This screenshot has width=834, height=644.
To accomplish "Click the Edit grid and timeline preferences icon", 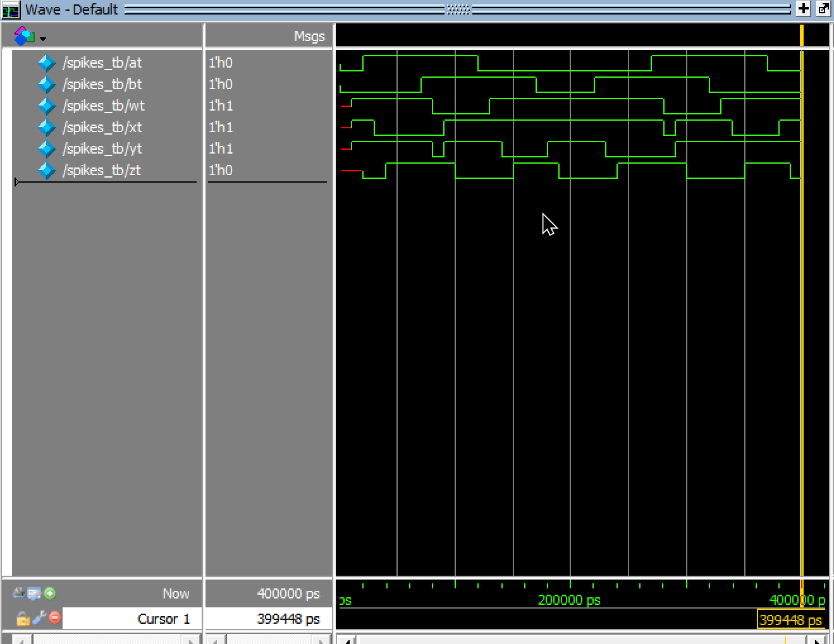I will pyautogui.click(x=34, y=593).
